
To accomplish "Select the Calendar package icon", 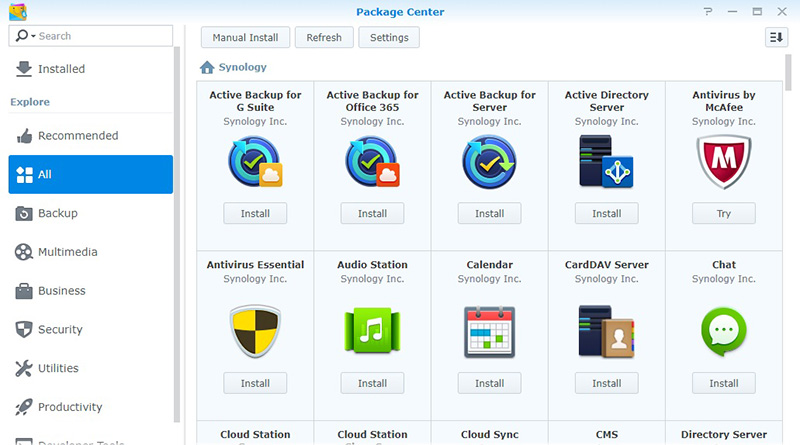I will [x=489, y=332].
